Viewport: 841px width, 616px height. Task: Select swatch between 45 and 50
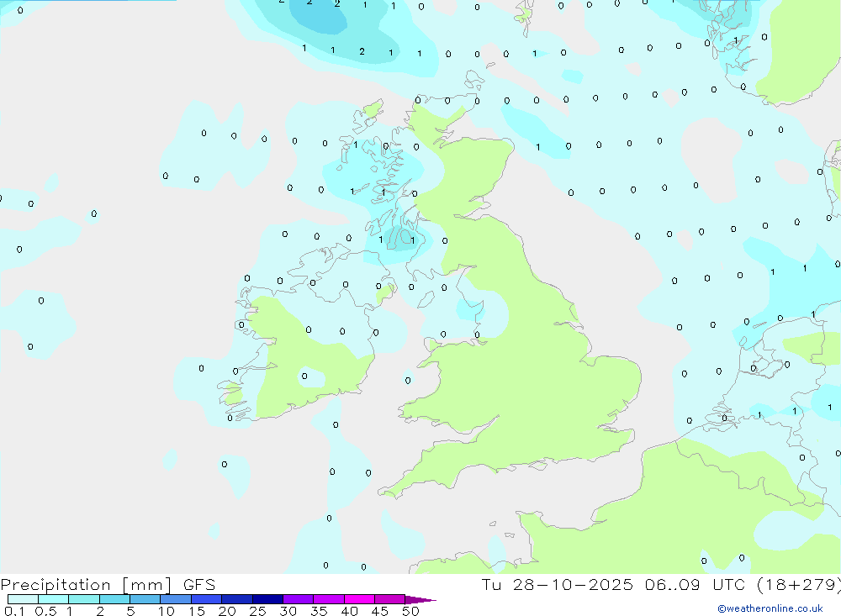coord(390,599)
